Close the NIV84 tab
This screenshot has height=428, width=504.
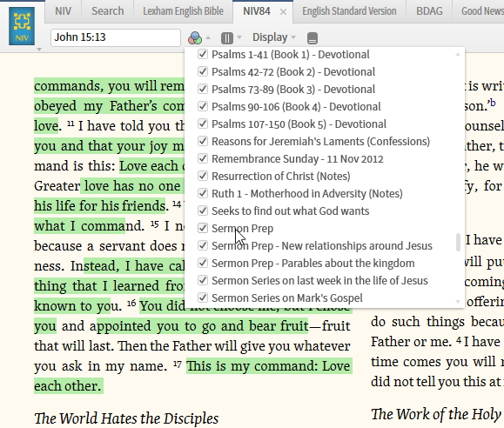click(283, 12)
